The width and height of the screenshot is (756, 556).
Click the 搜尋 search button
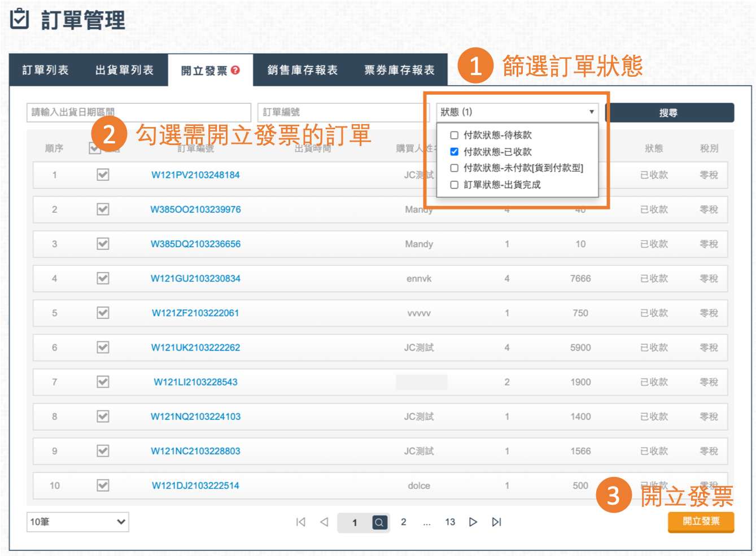point(670,113)
